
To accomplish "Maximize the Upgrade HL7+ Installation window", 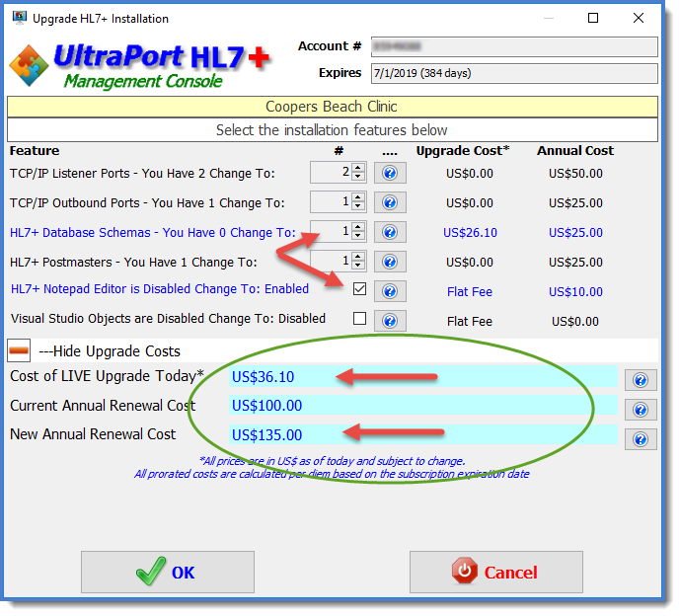I will tap(593, 18).
